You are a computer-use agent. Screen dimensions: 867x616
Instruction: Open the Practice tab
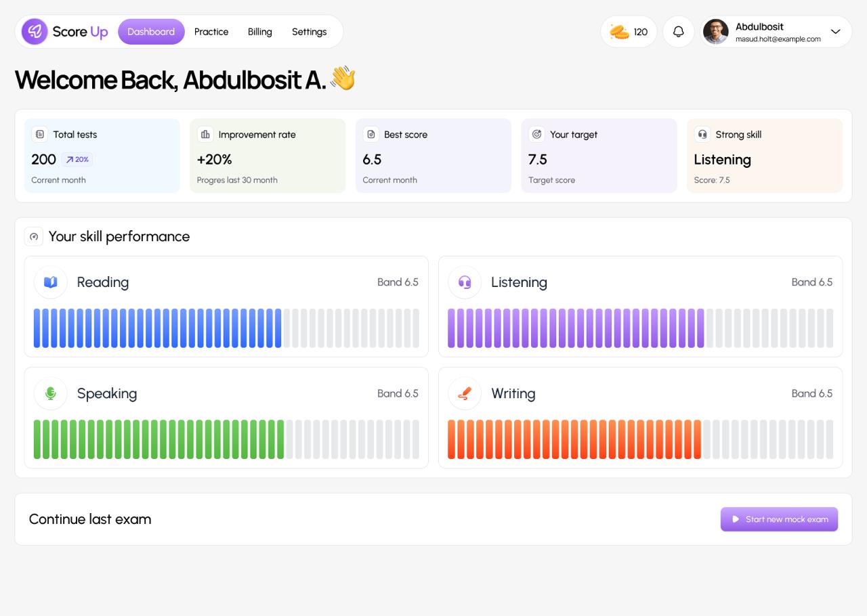211,32
